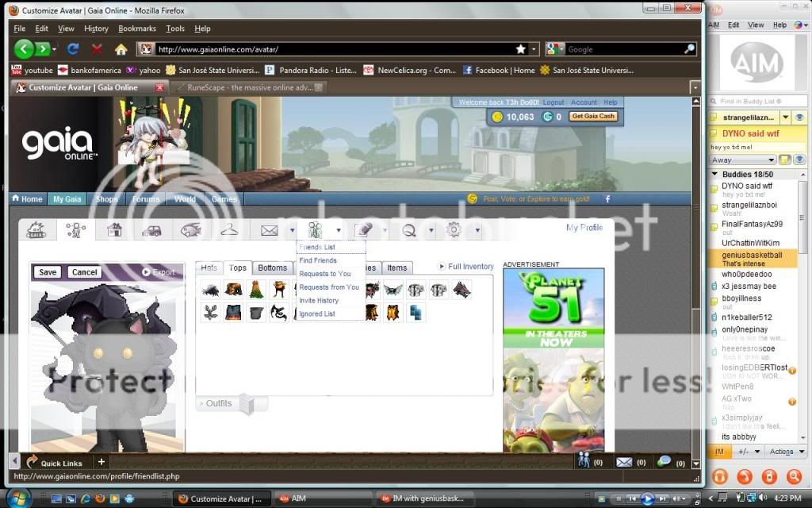Toggle the eye icon beside Away status
This screenshot has width=812, height=508.
coord(799,160)
